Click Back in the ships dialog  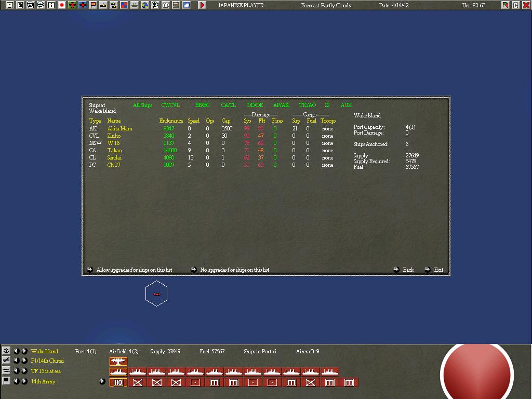404,270
